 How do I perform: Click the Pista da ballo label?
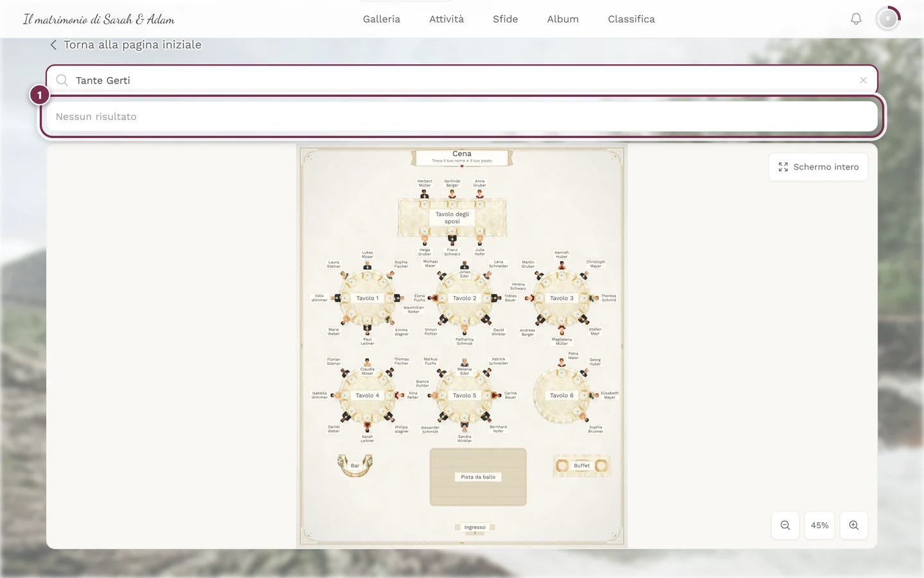pyautogui.click(x=478, y=477)
